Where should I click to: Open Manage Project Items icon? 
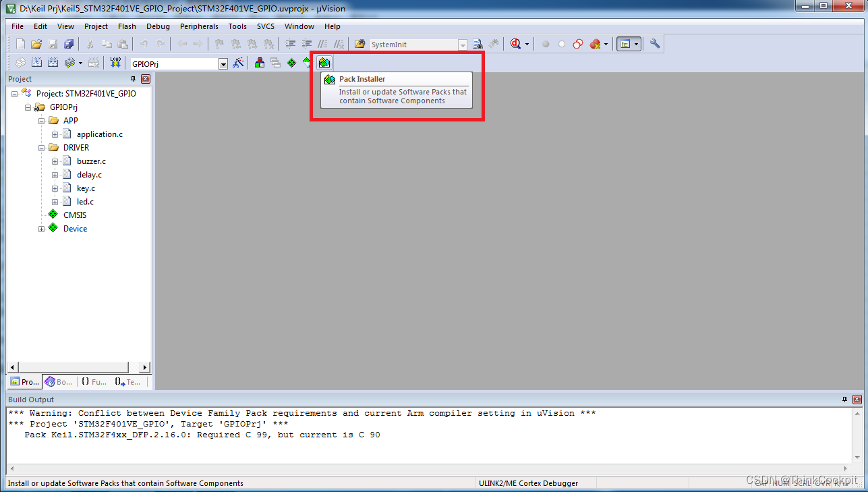pyautogui.click(x=259, y=63)
